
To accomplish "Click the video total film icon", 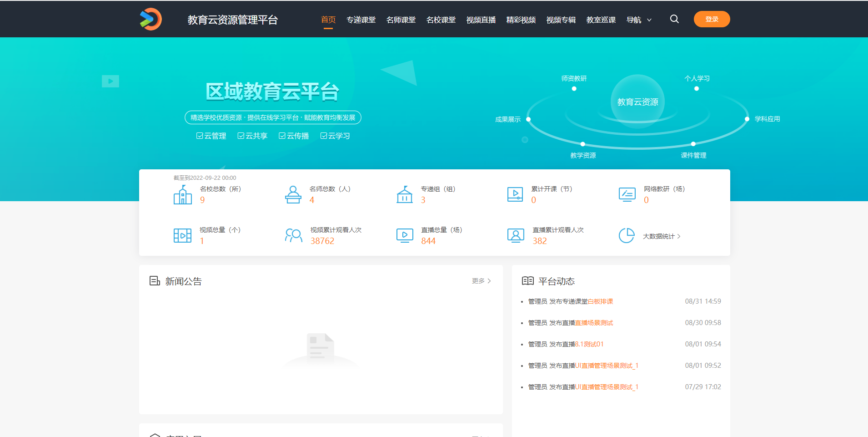I will point(182,236).
